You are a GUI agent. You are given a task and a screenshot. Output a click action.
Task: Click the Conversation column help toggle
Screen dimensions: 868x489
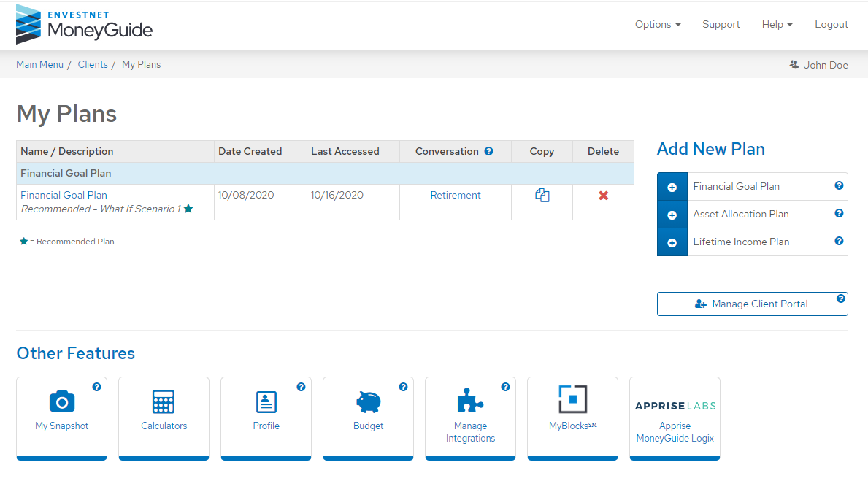click(487, 151)
